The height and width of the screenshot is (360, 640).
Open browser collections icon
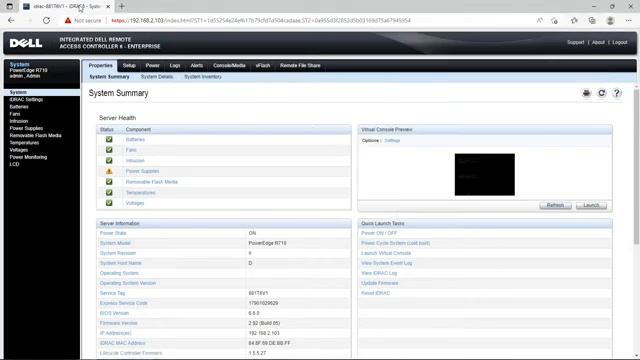(x=592, y=20)
